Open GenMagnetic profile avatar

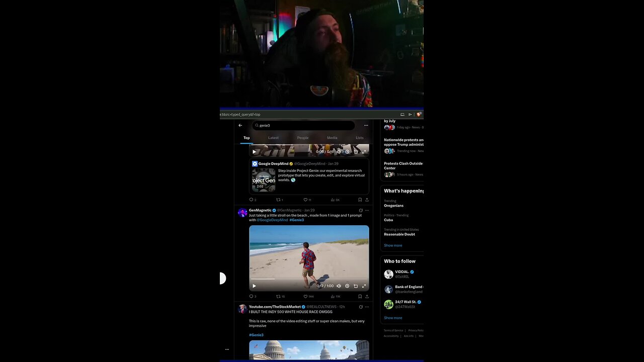pyautogui.click(x=243, y=213)
